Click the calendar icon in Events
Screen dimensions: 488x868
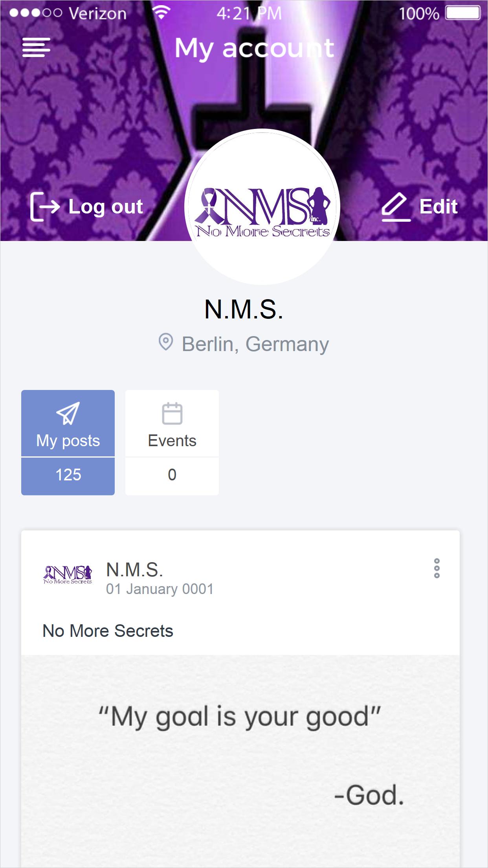(172, 414)
